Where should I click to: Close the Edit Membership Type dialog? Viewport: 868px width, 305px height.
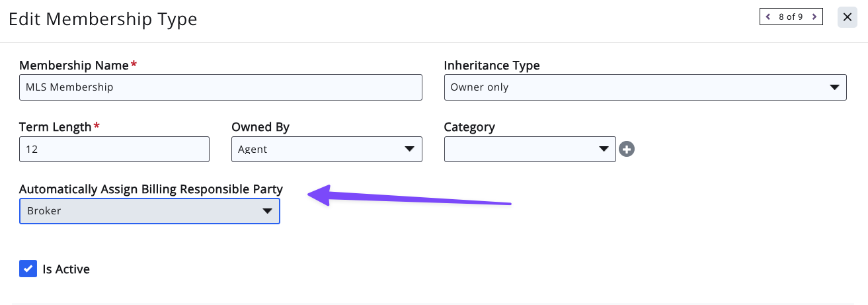pyautogui.click(x=848, y=17)
